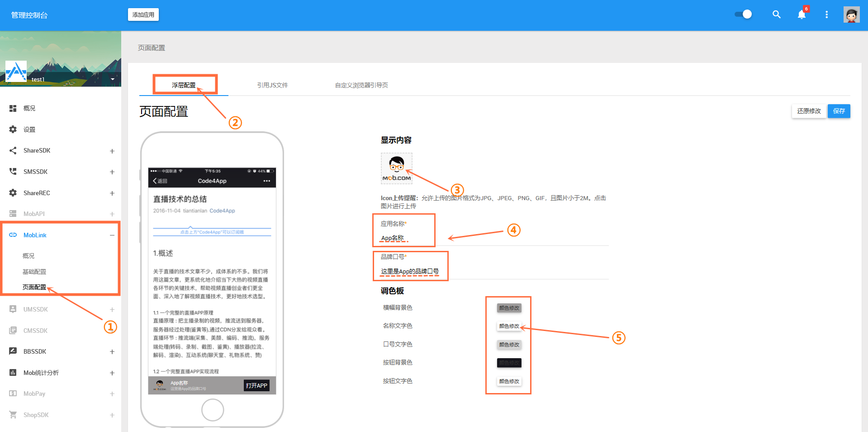
Task: Open the 自定义浏览器引导页 tab
Action: [x=361, y=85]
